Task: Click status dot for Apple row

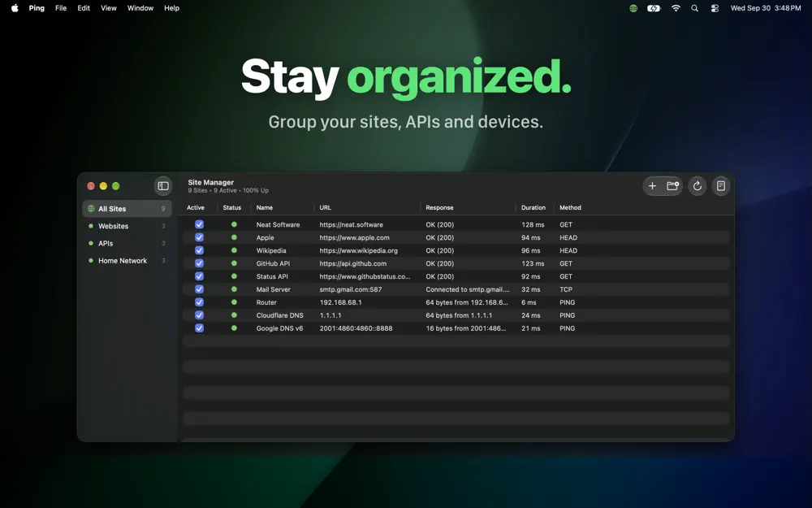Action: [x=234, y=237]
